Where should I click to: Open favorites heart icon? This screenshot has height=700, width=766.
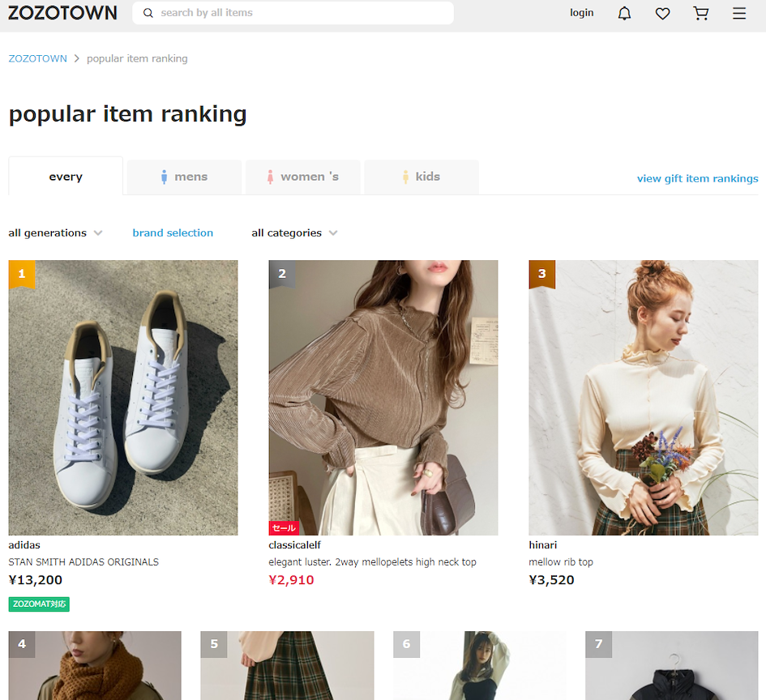pos(662,14)
